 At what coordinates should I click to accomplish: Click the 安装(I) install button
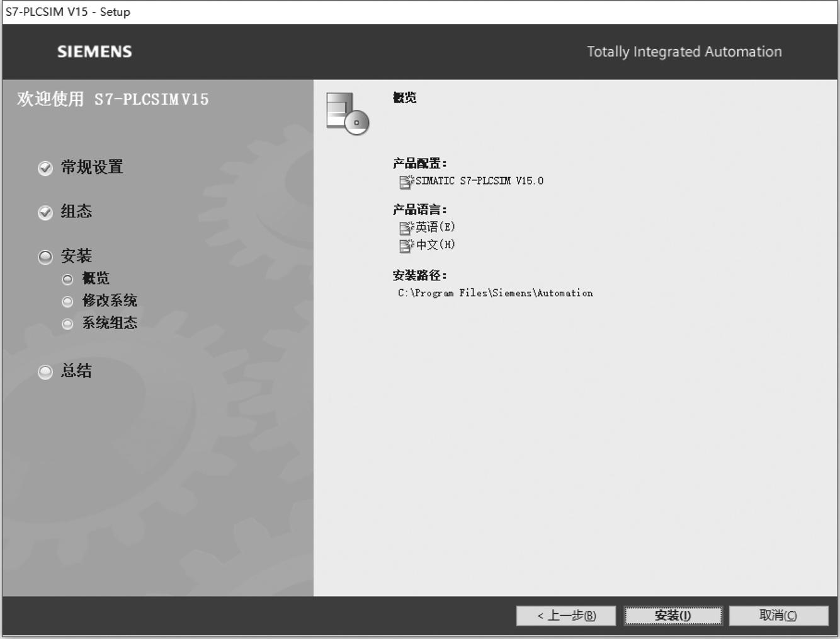pos(673,616)
